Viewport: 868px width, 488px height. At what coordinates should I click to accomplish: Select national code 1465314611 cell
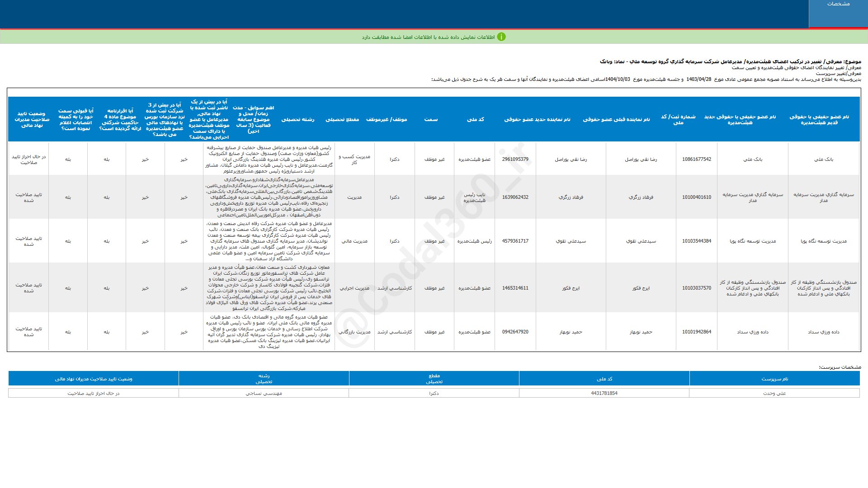coord(515,288)
